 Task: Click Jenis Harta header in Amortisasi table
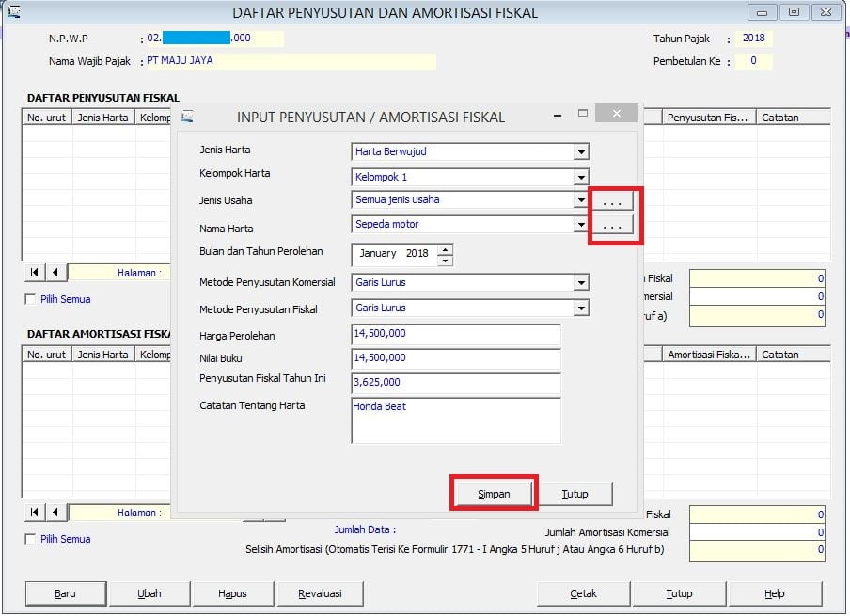tap(103, 355)
